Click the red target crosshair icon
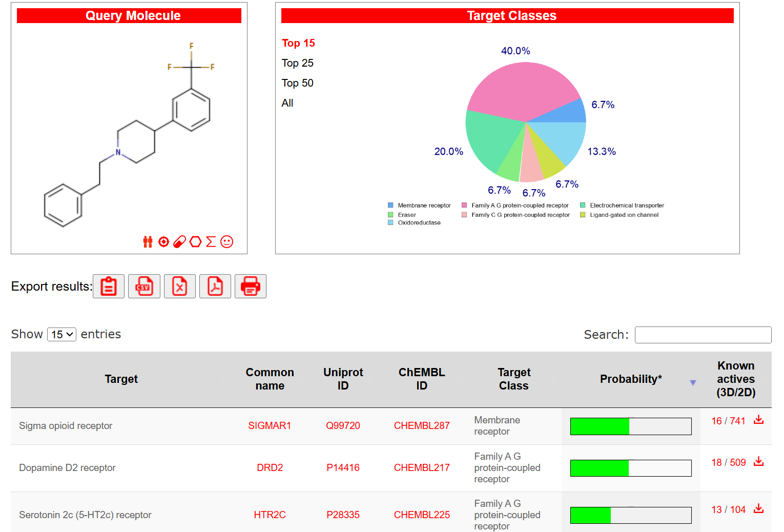This screenshot has width=784, height=532. [163, 242]
